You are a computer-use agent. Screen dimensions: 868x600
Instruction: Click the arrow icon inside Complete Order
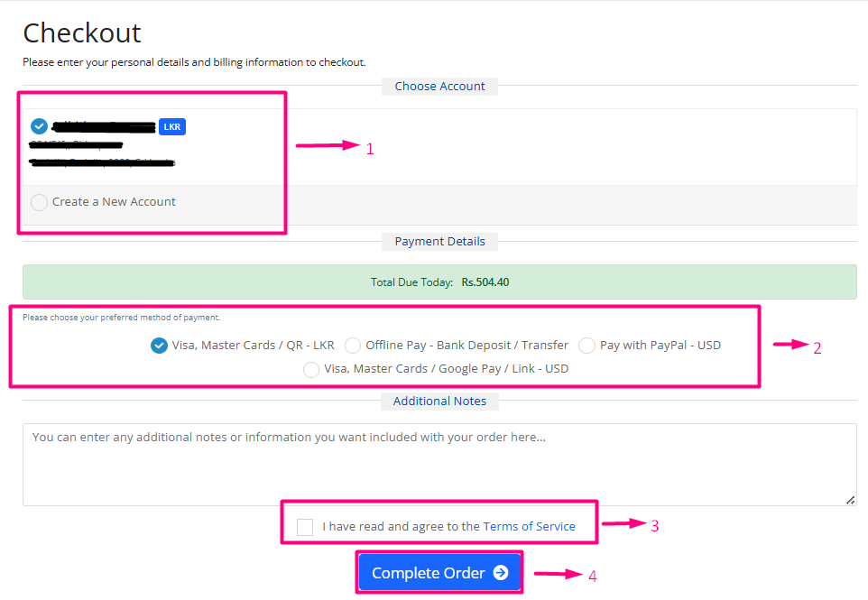(501, 573)
